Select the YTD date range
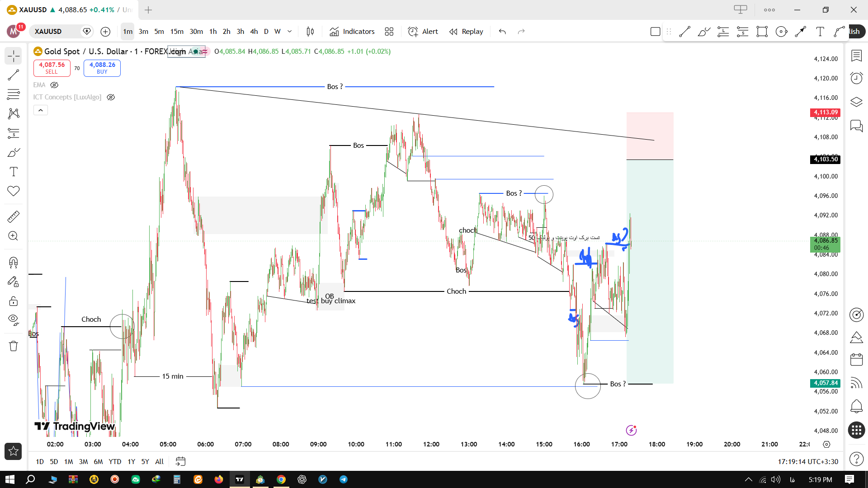868x488 pixels. pos(115,462)
